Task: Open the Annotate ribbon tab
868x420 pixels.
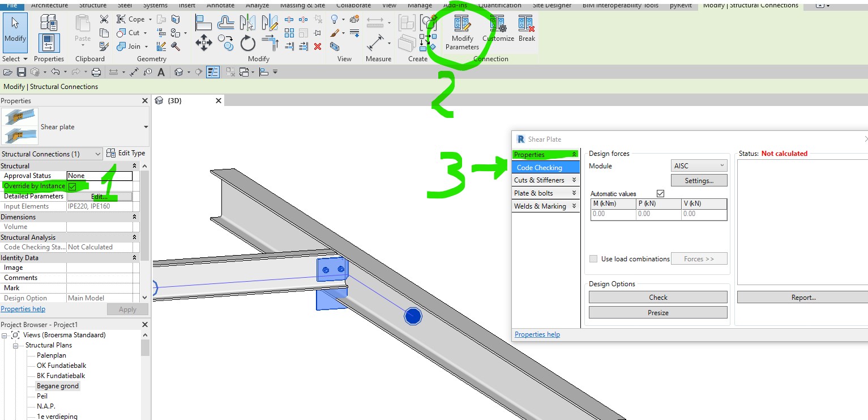Action: (220, 6)
